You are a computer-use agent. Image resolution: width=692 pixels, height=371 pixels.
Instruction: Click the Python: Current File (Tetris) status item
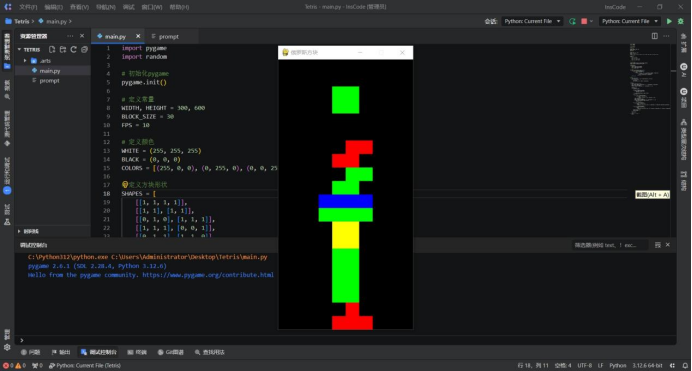(x=85, y=365)
